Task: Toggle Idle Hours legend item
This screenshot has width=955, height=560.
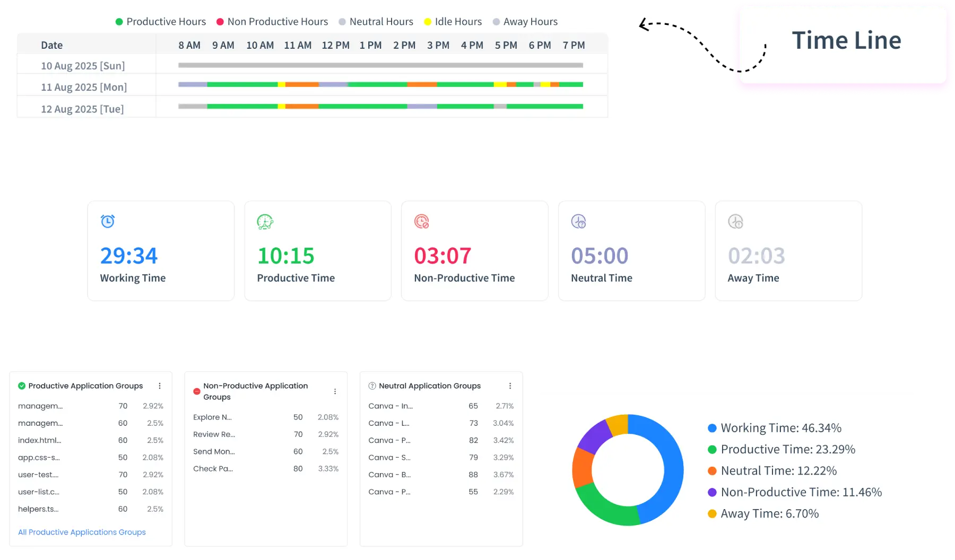Action: point(453,22)
